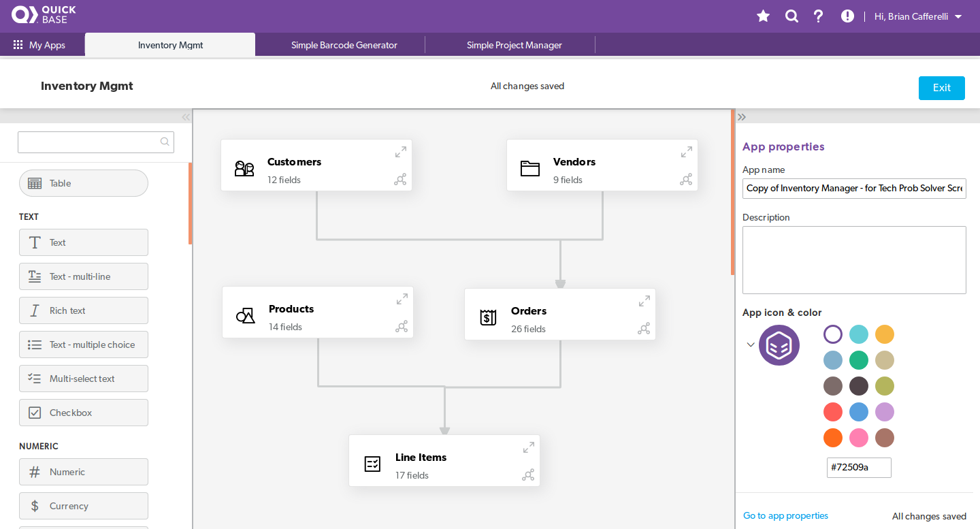Click the favorites star icon in header
The height and width of the screenshot is (529, 980).
(763, 16)
